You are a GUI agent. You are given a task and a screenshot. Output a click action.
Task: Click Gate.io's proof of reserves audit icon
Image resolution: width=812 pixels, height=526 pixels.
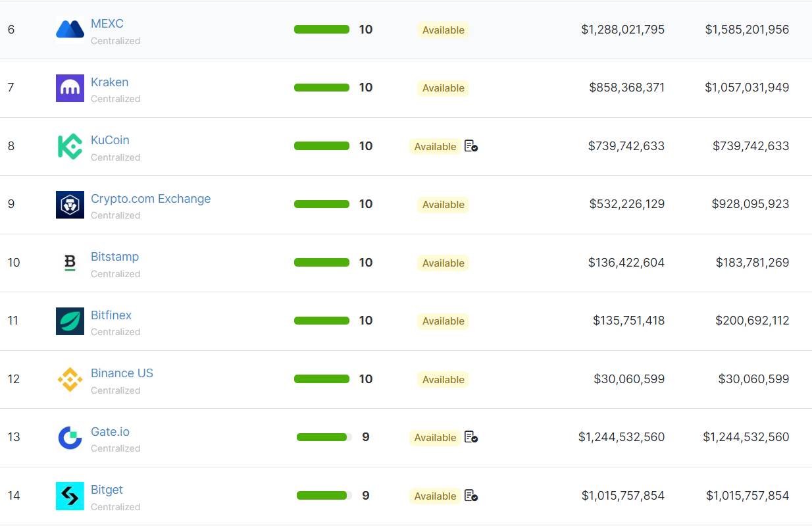point(471,437)
